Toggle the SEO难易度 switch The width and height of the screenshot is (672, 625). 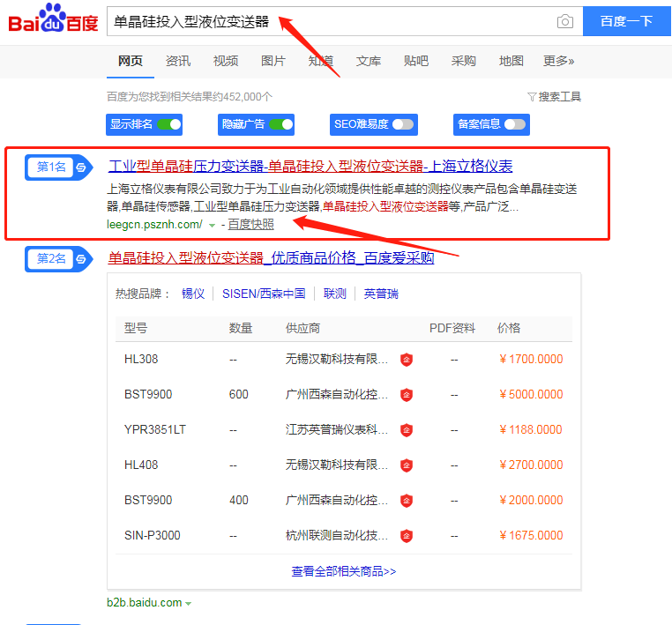point(403,124)
